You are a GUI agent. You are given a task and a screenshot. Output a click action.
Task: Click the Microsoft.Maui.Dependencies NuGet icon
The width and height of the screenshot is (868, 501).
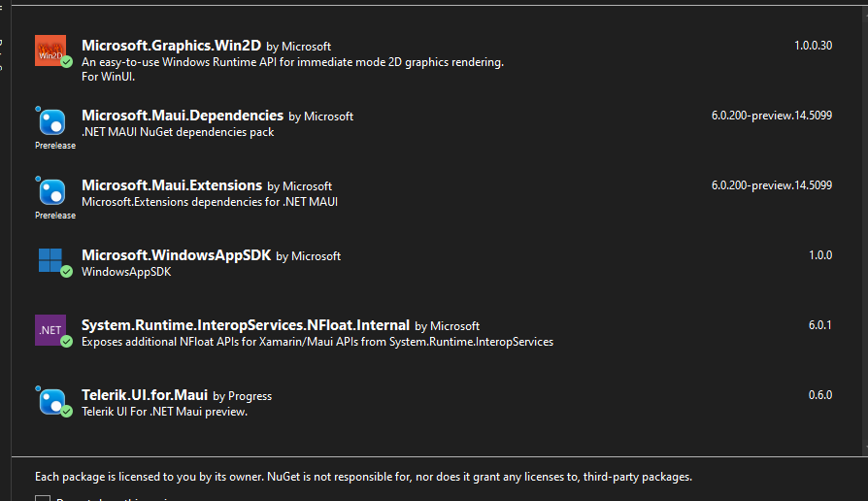pos(50,122)
